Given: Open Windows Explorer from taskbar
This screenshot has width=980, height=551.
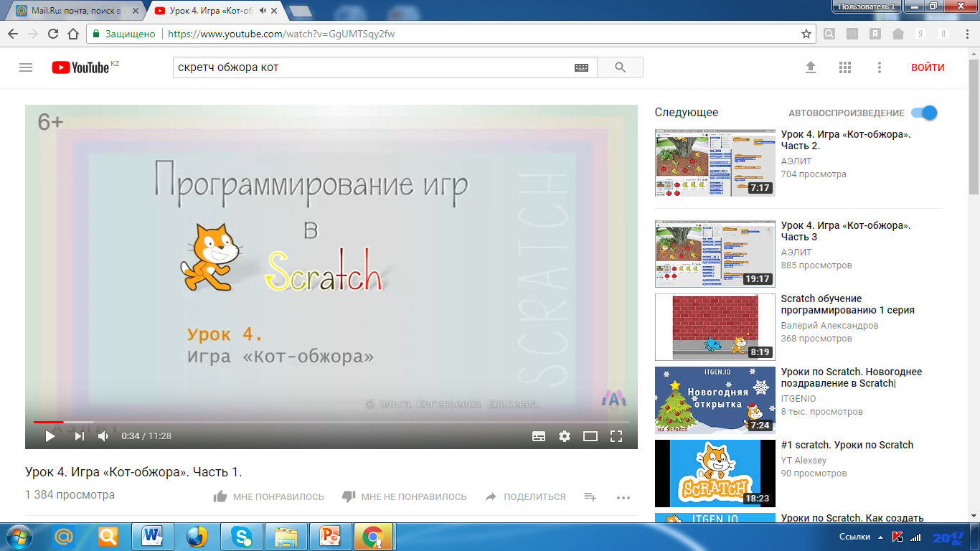Looking at the screenshot, I should tap(286, 537).
